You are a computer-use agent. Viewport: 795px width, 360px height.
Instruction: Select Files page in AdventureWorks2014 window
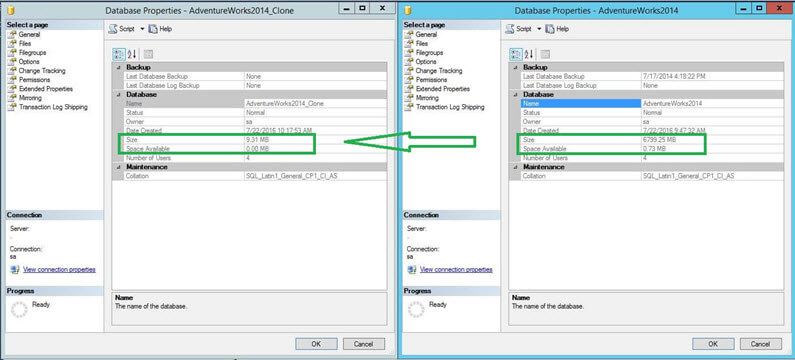point(421,44)
